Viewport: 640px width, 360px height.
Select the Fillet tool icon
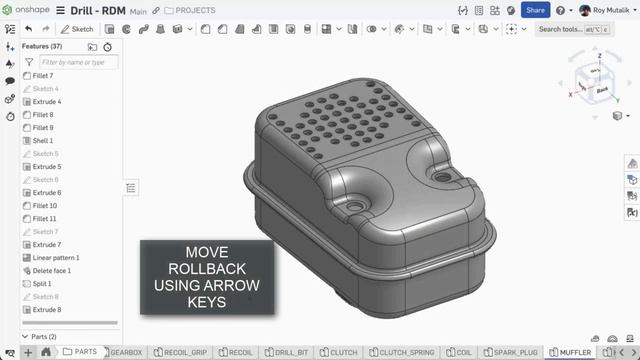206,29
